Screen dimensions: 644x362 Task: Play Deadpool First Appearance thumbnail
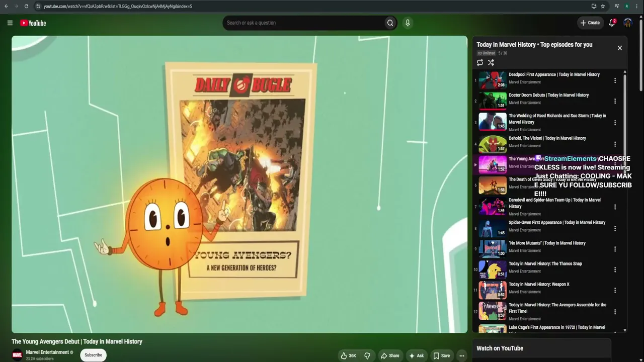pyautogui.click(x=493, y=80)
